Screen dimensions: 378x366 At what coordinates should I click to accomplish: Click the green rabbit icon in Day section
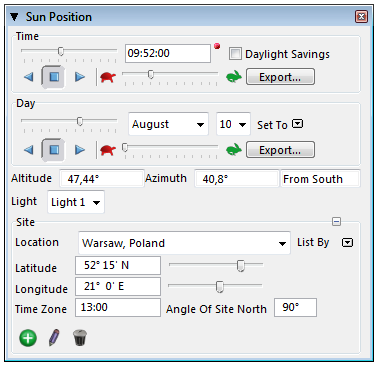[234, 150]
